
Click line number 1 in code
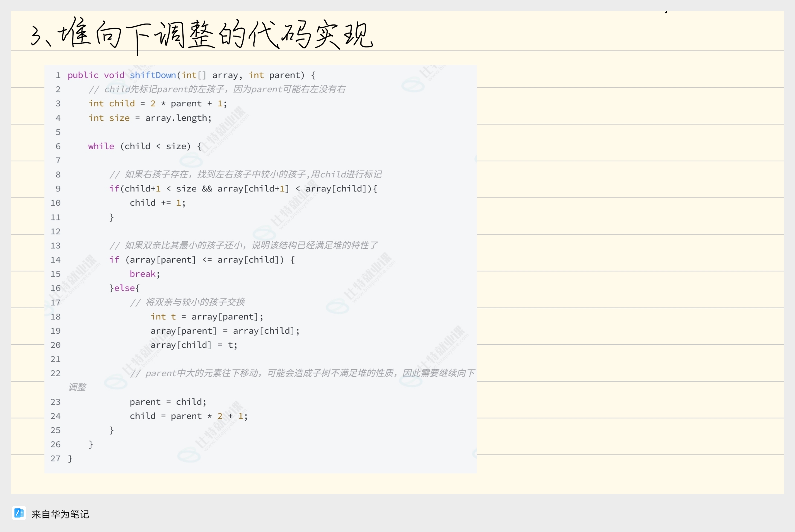[x=58, y=75]
